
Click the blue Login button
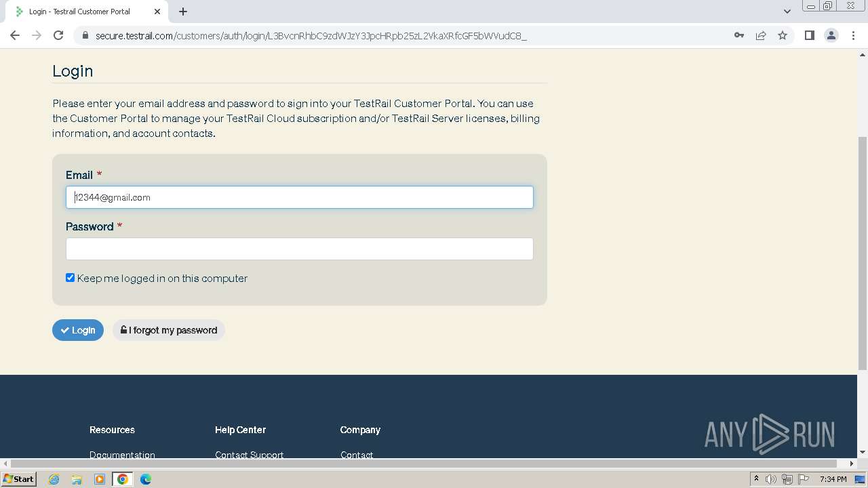78,330
